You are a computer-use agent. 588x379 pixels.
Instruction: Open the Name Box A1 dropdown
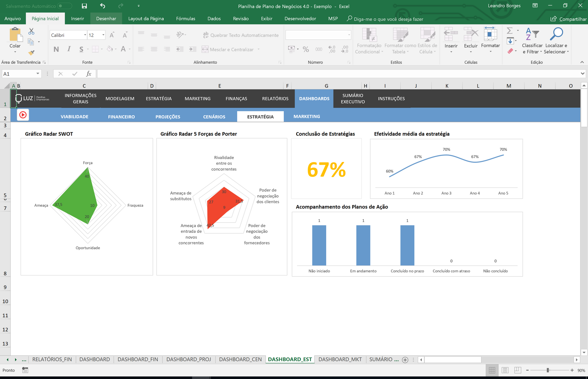pos(38,74)
